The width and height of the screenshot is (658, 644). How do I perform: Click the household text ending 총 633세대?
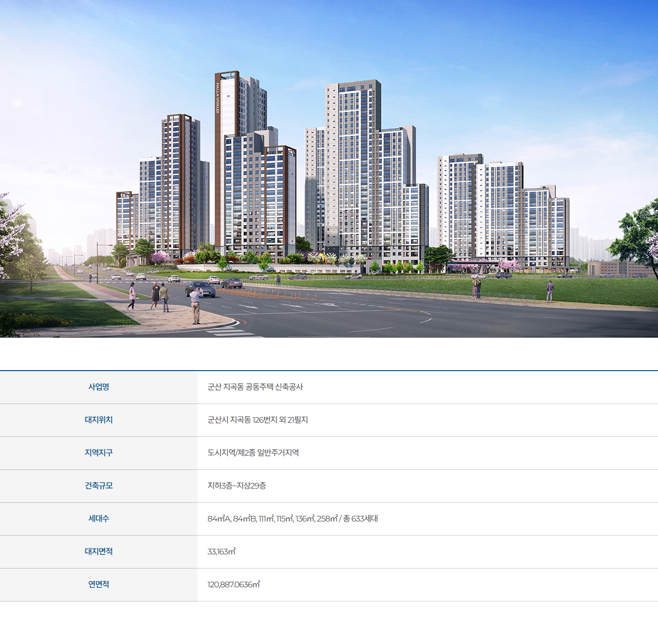coord(293,518)
